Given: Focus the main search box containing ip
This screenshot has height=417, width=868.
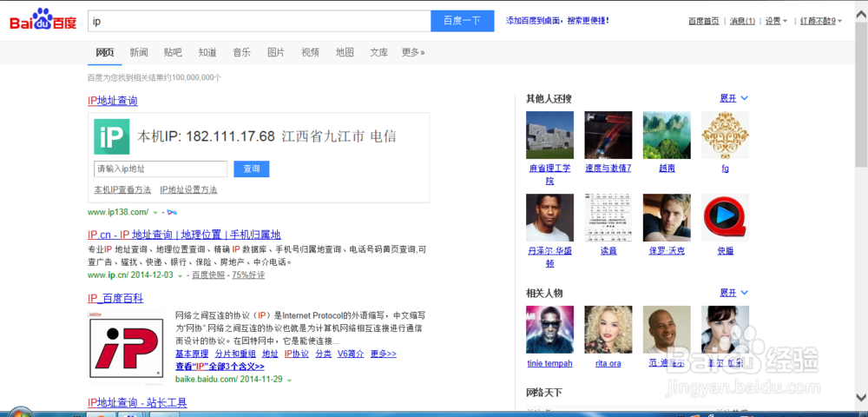Looking at the screenshot, I should 259,21.
